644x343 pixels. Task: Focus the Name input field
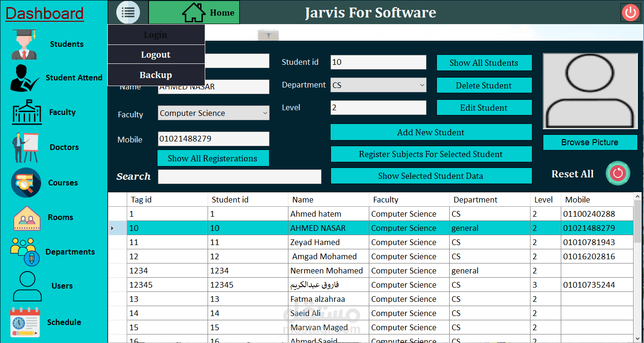click(x=213, y=87)
